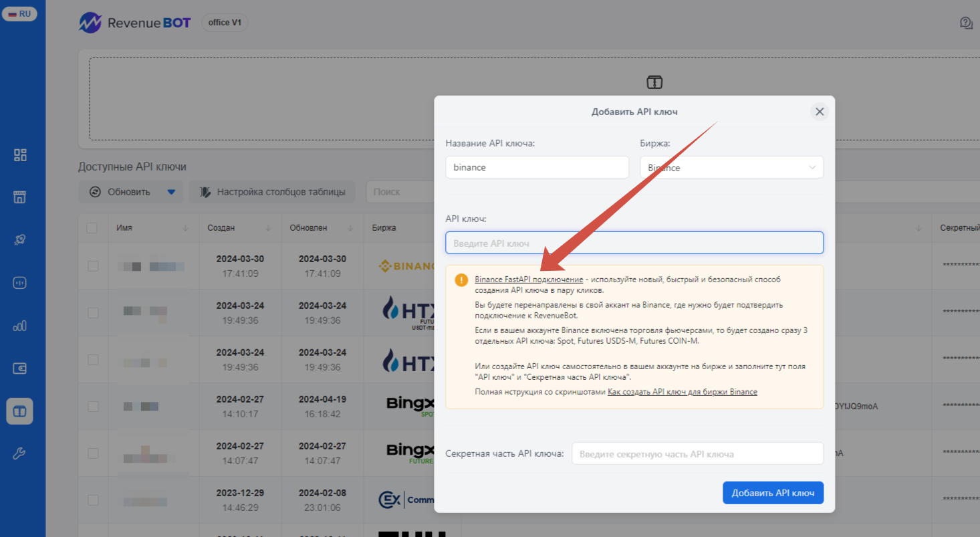Close the Добавить API ключ dialog
The width and height of the screenshot is (980, 537).
[x=820, y=112]
